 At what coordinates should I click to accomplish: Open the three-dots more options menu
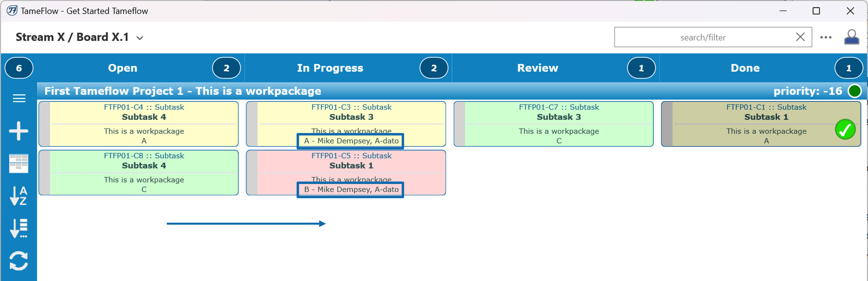pos(826,37)
